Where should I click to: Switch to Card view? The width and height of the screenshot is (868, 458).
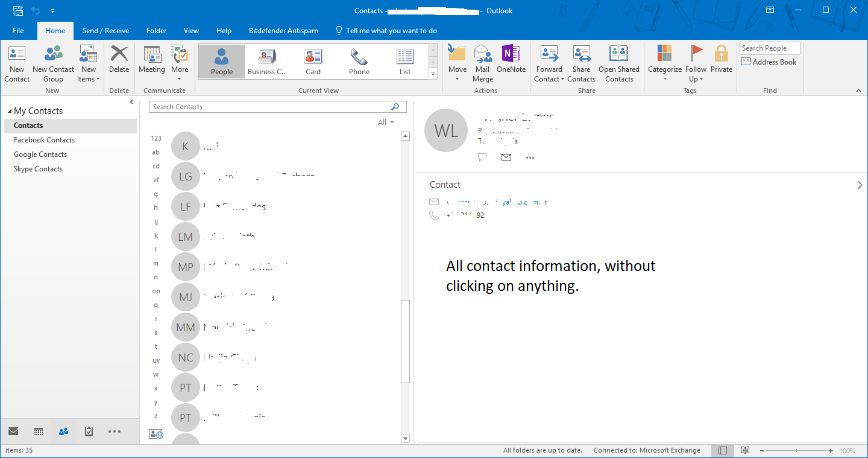313,62
